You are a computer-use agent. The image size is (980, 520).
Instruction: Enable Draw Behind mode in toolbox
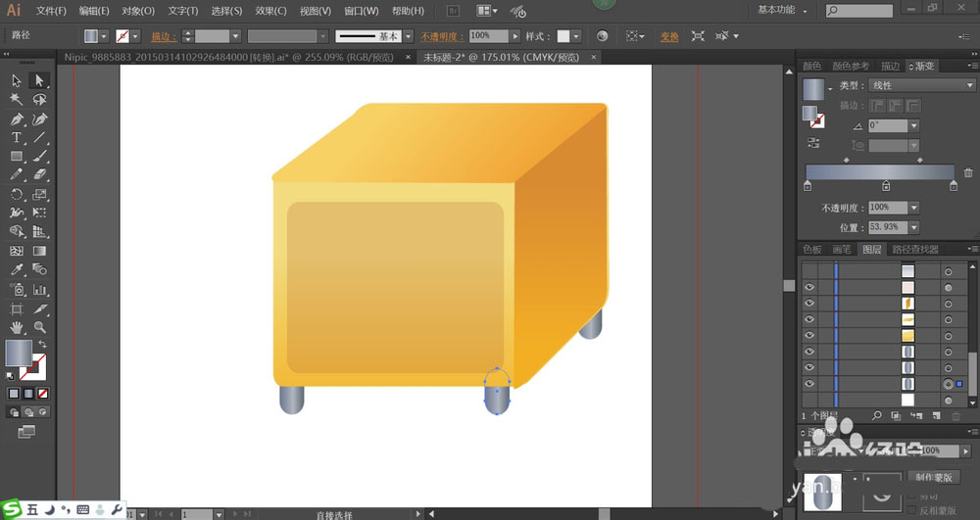point(28,412)
